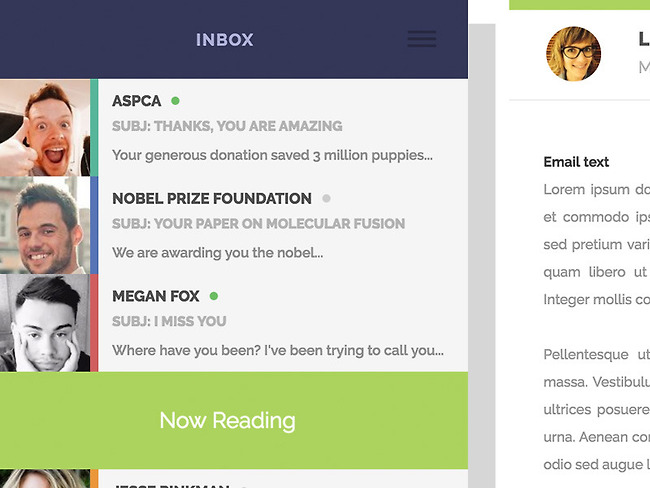Image resolution: width=650 pixels, height=488 pixels.
Task: Click the INBOX header title
Action: [225, 40]
